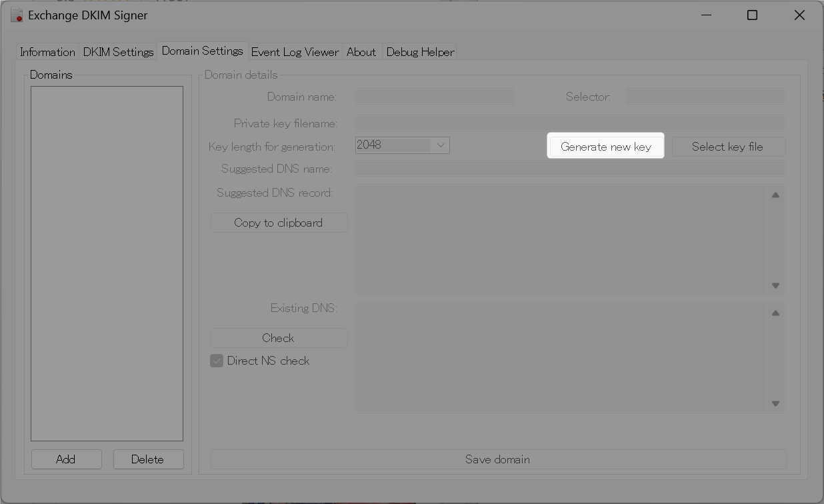This screenshot has width=824, height=504.
Task: Click down arrow of Suggested DNS record scrollbar
Action: tap(775, 285)
